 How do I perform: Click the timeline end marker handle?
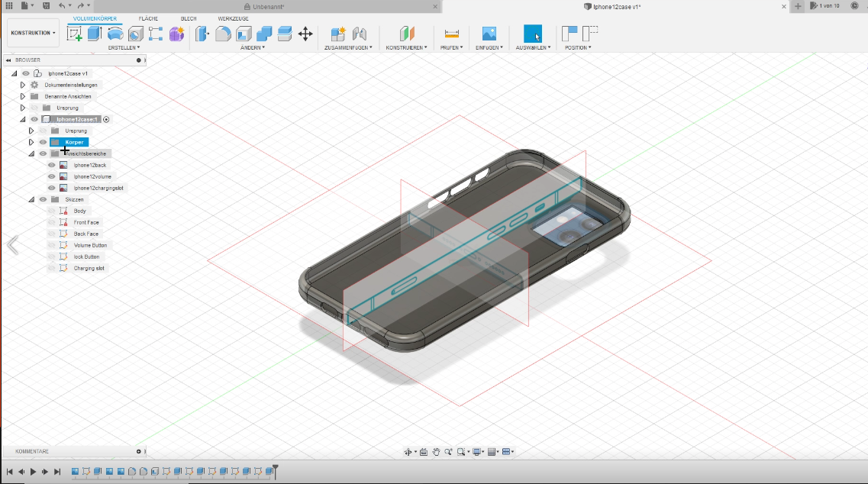click(275, 472)
